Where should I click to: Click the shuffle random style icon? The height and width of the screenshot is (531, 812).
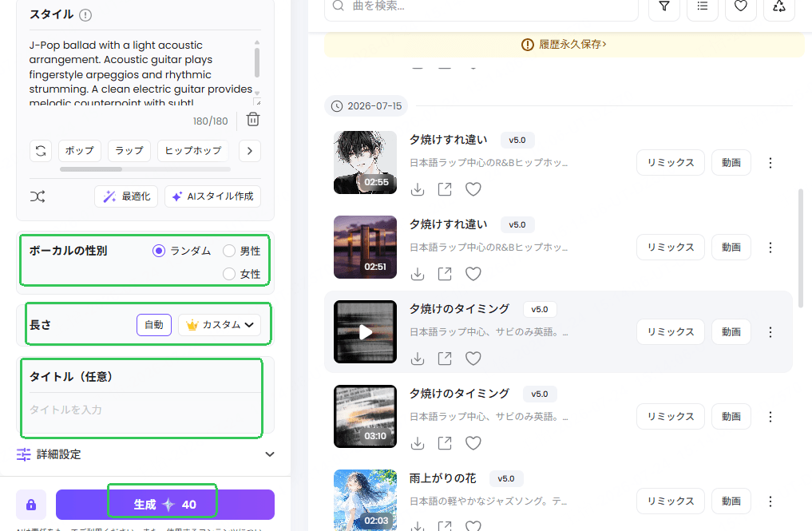tap(38, 196)
